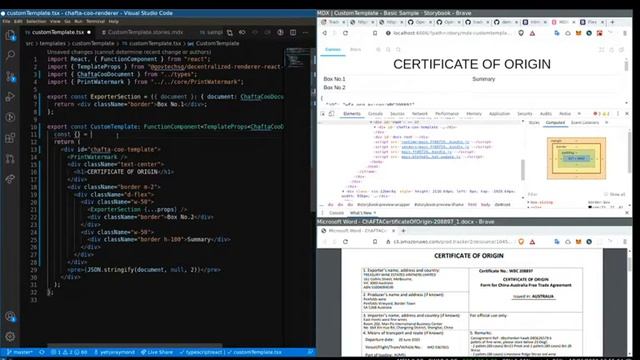640x360 pixels.
Task: Click Live Share in VS Code status bar
Action: [x=157, y=352]
